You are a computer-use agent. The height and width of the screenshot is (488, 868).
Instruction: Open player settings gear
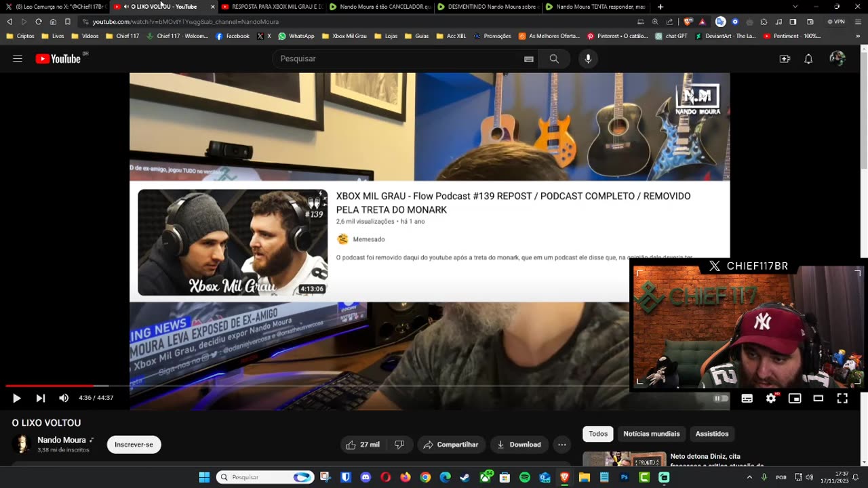[771, 399]
